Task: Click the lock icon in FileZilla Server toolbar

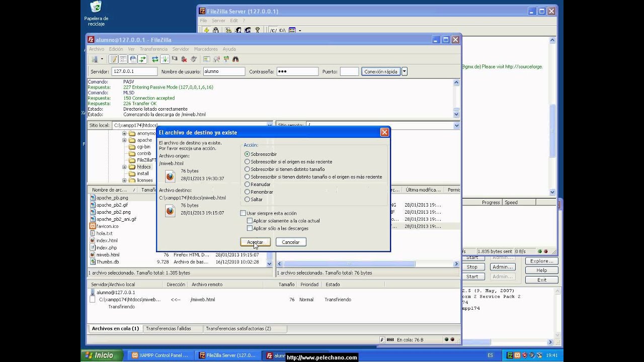Action: coord(215,31)
